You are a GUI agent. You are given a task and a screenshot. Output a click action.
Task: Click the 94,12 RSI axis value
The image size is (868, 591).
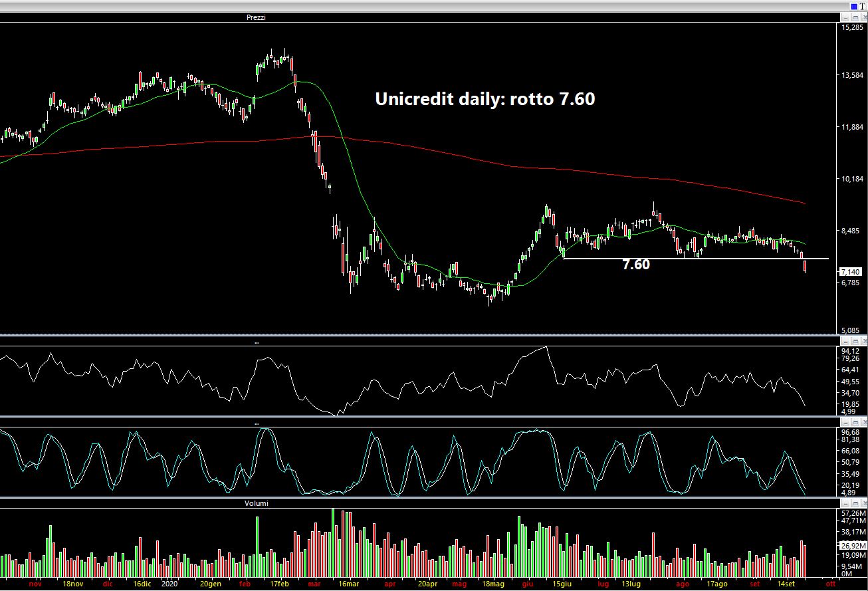[851, 351]
